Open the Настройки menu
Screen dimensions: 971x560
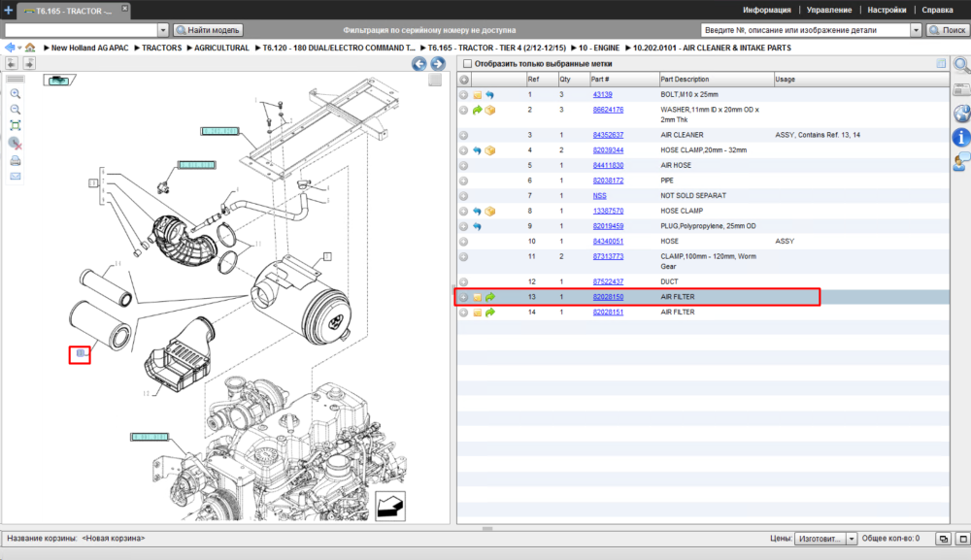point(887,10)
